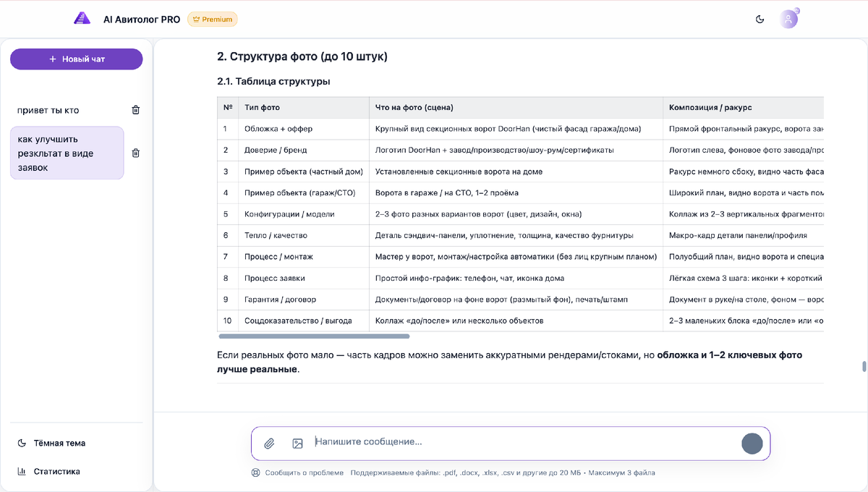Click 'Сообщить о проблеме' link
Viewport: 868px width, 492px height.
click(x=305, y=472)
